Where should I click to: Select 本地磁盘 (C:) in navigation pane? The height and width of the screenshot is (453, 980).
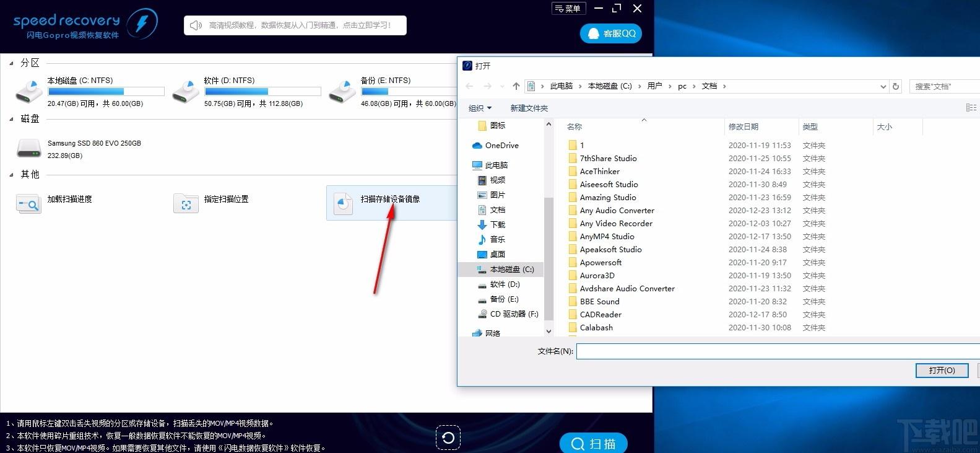[x=501, y=270]
